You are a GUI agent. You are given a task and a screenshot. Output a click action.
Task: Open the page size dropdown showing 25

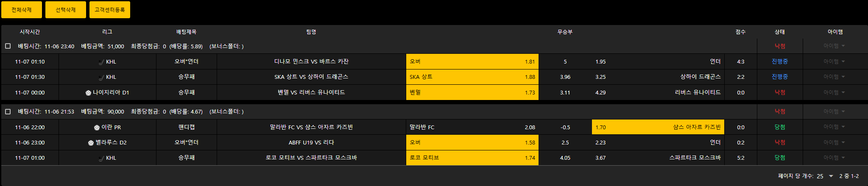coord(826,176)
